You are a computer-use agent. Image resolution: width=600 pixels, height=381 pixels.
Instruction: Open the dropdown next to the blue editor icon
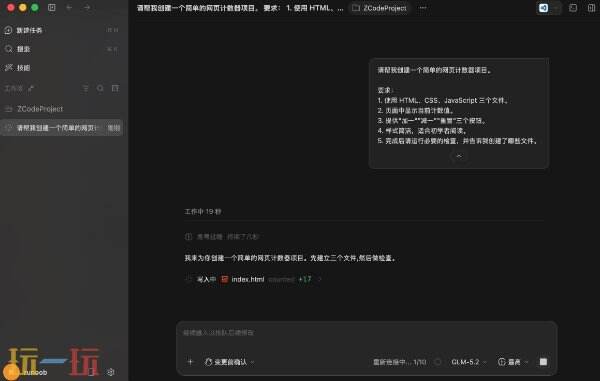point(557,8)
